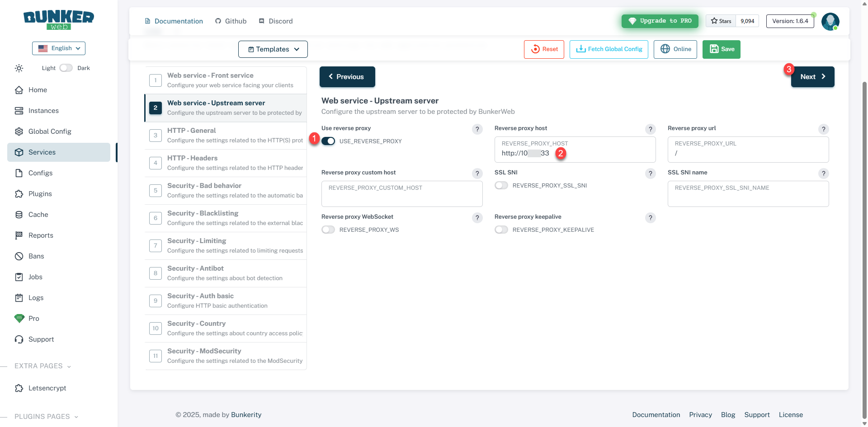The image size is (868, 427).
Task: Open the English language dropdown
Action: (59, 48)
